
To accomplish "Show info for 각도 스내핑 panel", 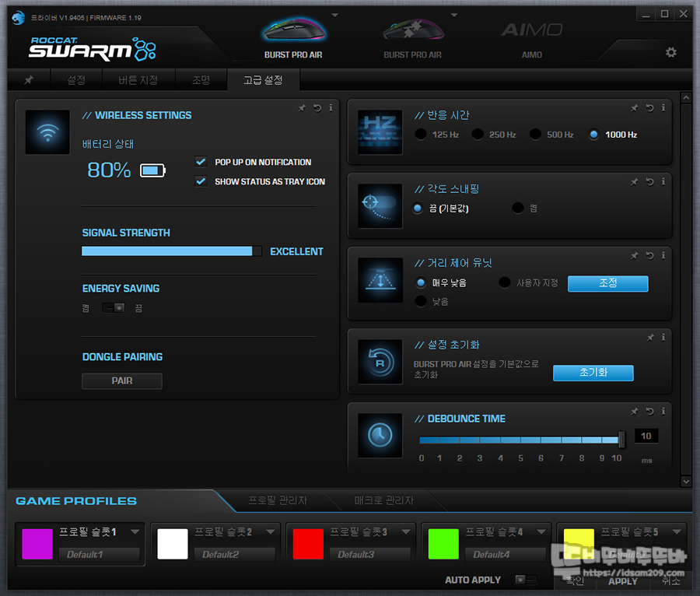I will (663, 182).
